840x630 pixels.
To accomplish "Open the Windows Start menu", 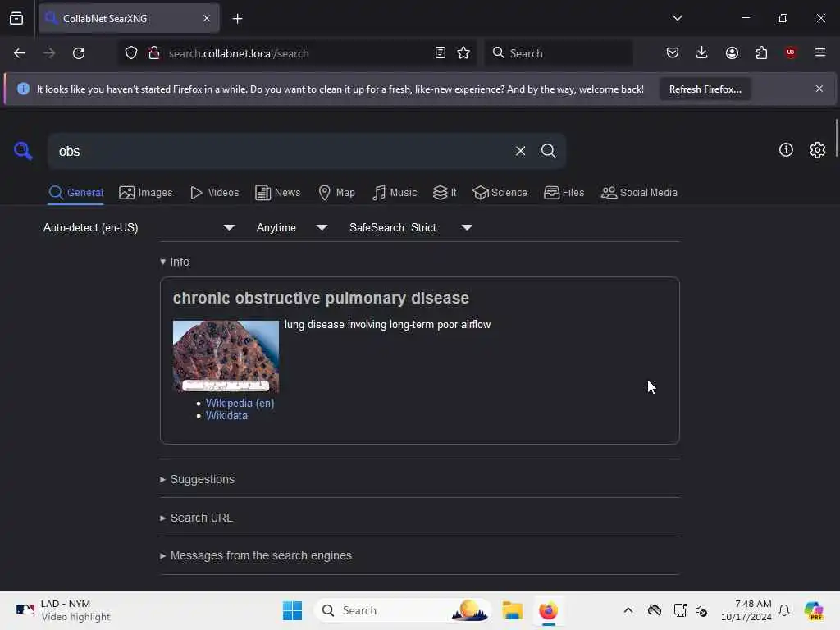I will (292, 610).
